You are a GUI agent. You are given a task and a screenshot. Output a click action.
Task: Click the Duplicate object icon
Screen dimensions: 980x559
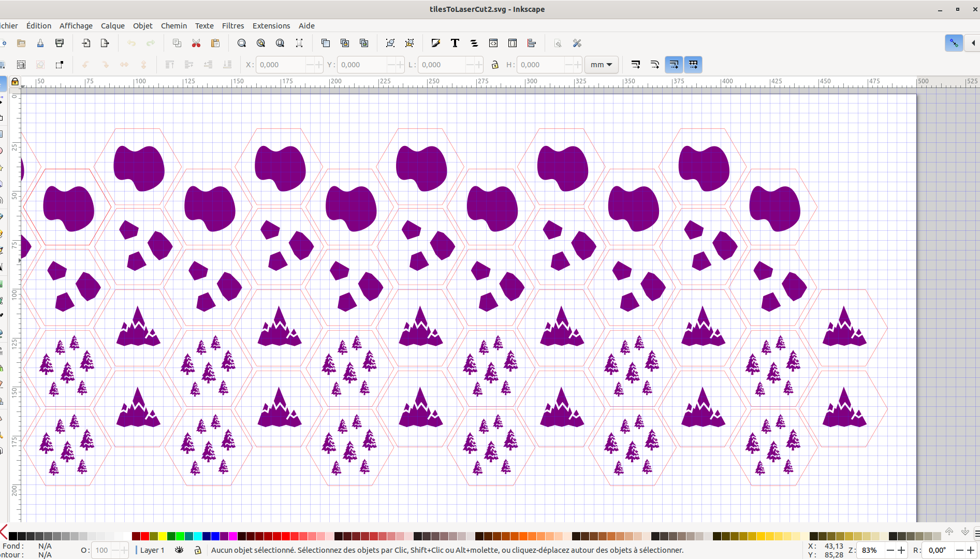326,43
